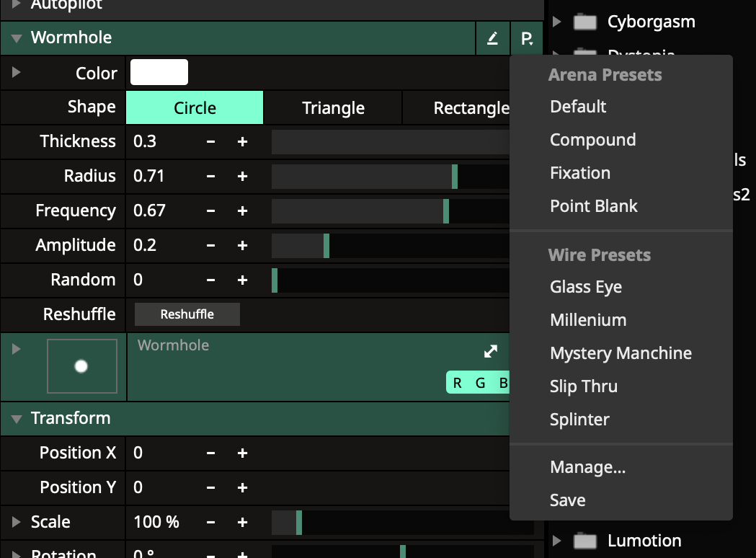Choose Manage... from the presets menu

[x=587, y=467]
